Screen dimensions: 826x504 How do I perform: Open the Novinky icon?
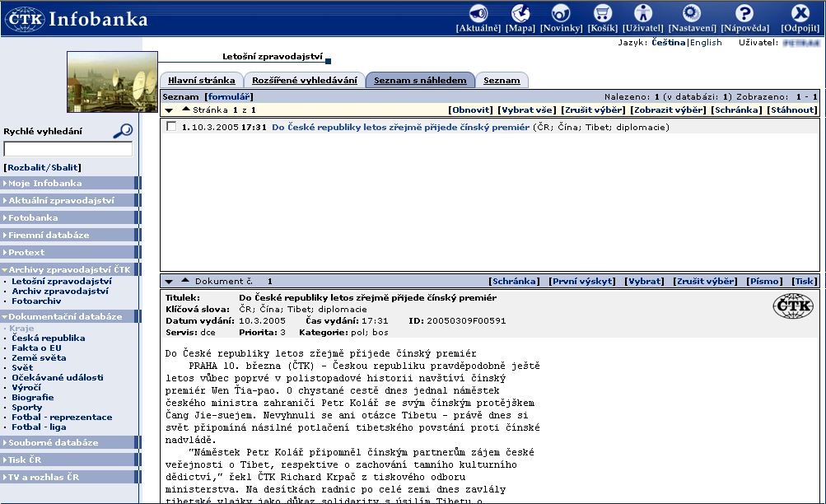tap(561, 14)
